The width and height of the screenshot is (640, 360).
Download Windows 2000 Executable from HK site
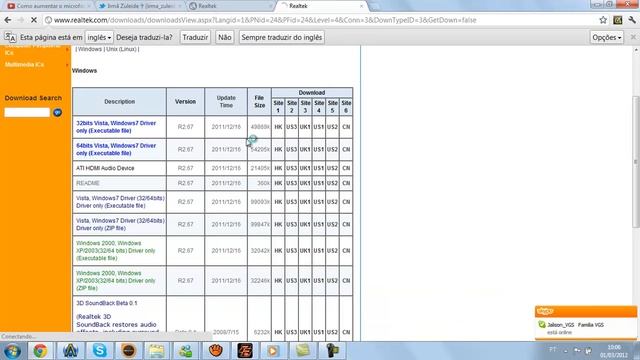(x=278, y=251)
